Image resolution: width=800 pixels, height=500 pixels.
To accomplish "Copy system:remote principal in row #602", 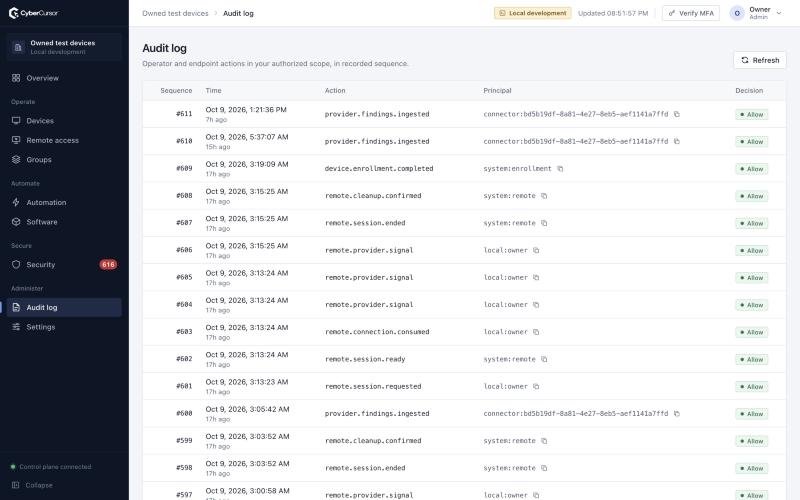I will coord(544,359).
